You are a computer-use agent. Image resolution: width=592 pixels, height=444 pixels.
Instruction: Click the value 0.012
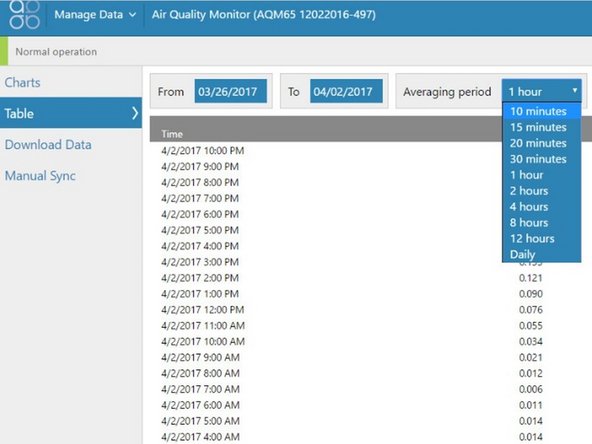click(x=530, y=373)
